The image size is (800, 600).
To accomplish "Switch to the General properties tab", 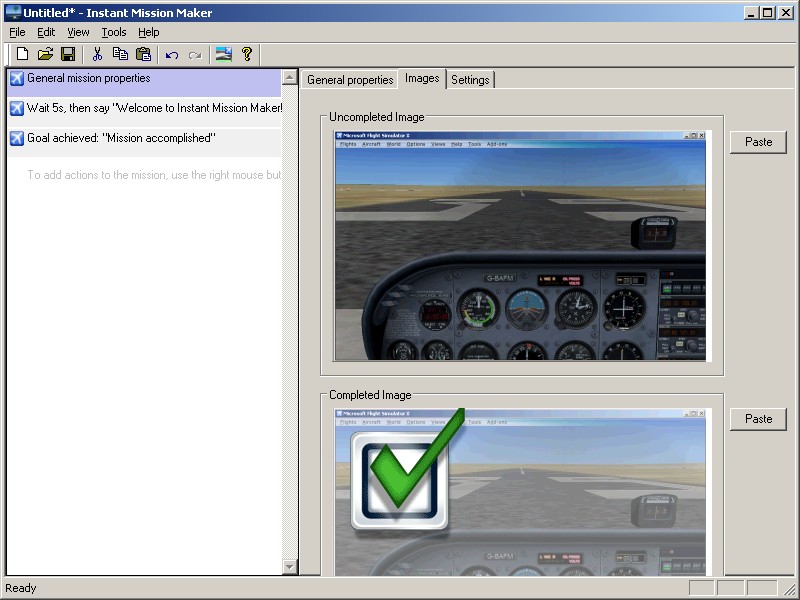I will (350, 80).
